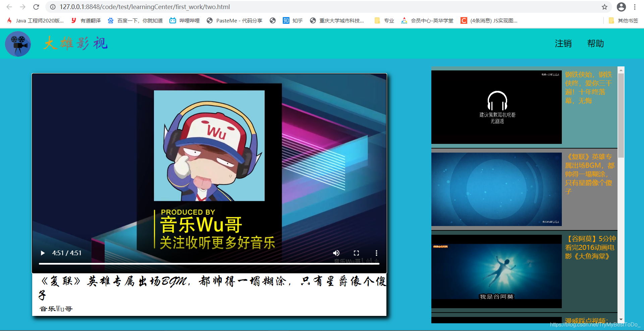This screenshot has height=331, width=644.
Task: Click the 4:51 / 4:51 time display
Action: point(67,253)
